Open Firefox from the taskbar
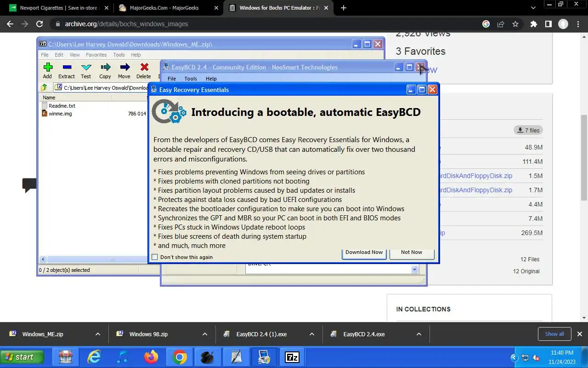This screenshot has width=588, height=368. point(151,357)
